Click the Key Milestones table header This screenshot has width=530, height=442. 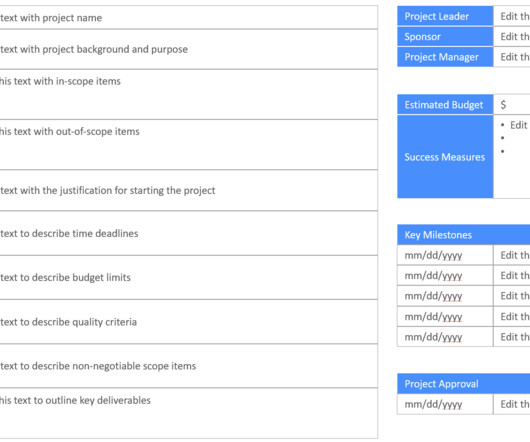click(x=464, y=235)
